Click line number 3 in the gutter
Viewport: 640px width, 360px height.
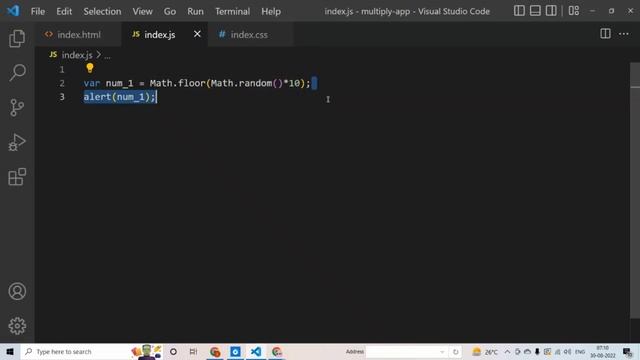(x=62, y=97)
